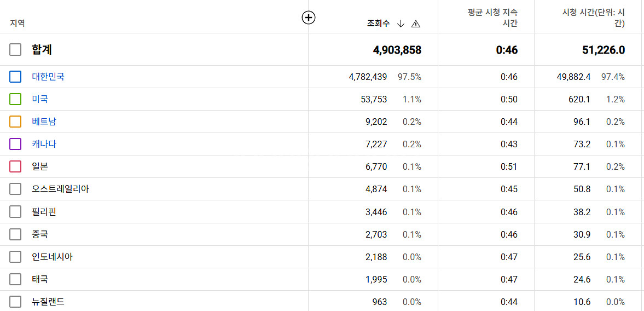Click the descending sort arrow beside 조회수
This screenshot has height=311, width=644.
click(401, 24)
